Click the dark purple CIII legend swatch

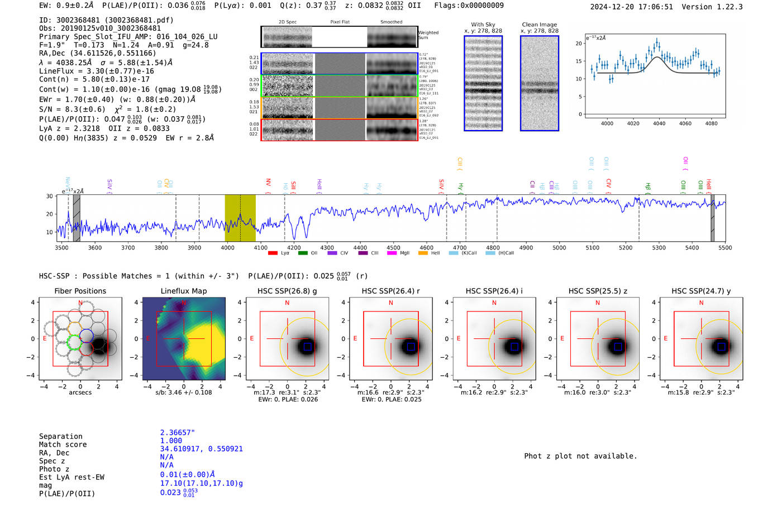pyautogui.click(x=363, y=253)
